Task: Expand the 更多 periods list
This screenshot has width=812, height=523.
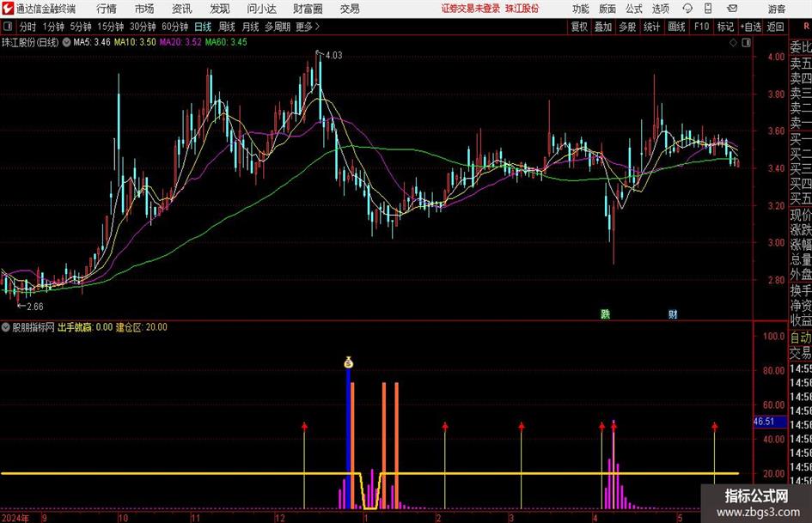Action: pos(308,27)
